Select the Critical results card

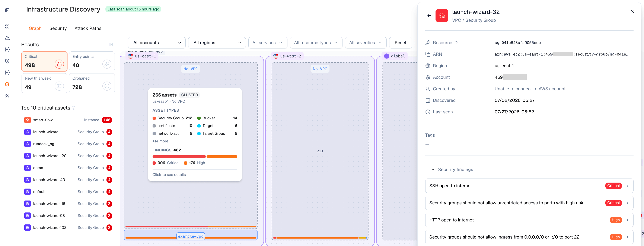point(44,61)
